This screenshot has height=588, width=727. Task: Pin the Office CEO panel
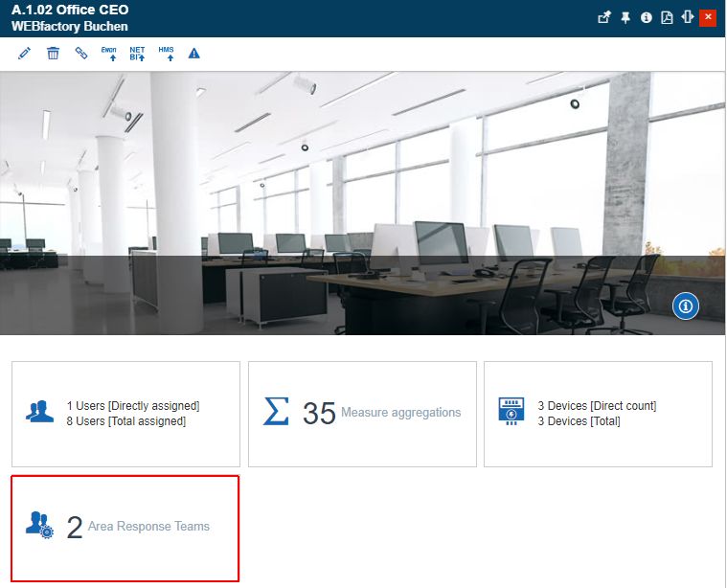pos(625,17)
